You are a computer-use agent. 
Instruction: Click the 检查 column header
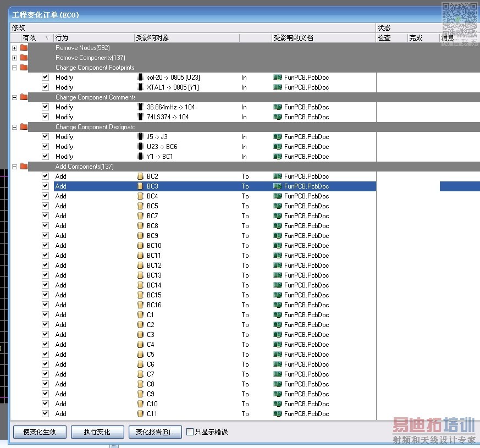[392, 37]
